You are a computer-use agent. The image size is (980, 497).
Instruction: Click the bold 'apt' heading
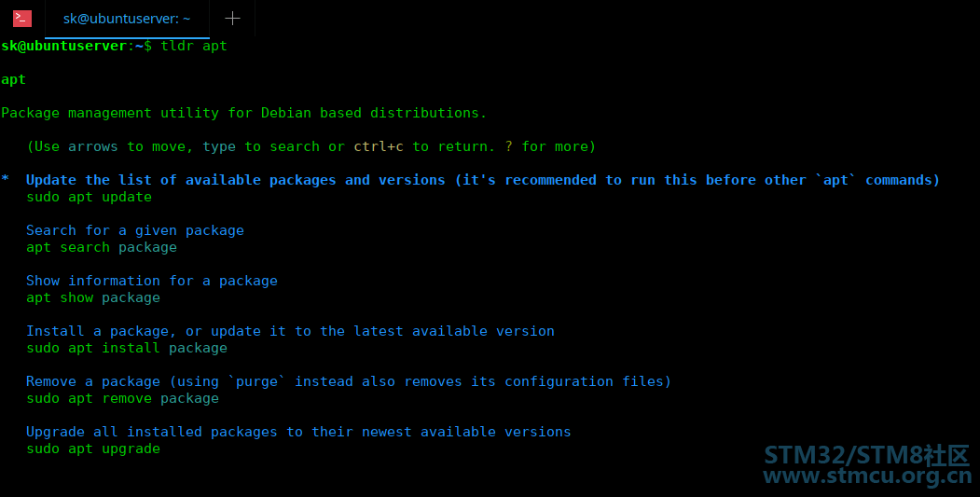coord(13,79)
